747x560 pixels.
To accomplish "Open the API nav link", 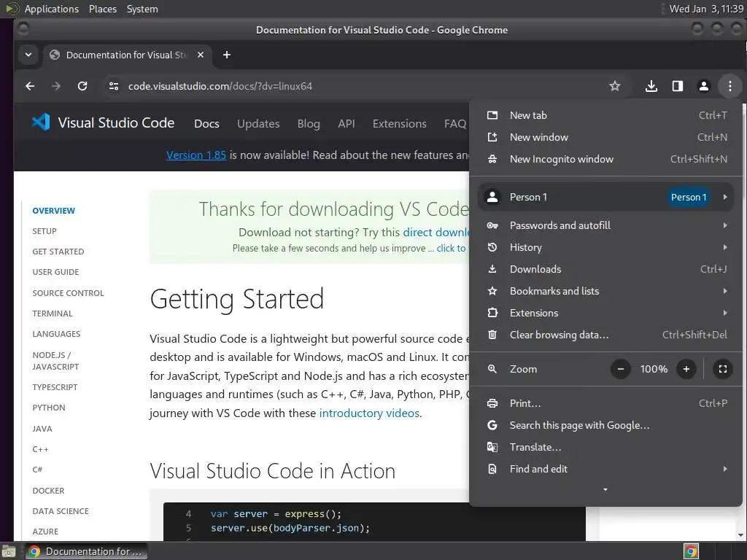I will tap(347, 124).
